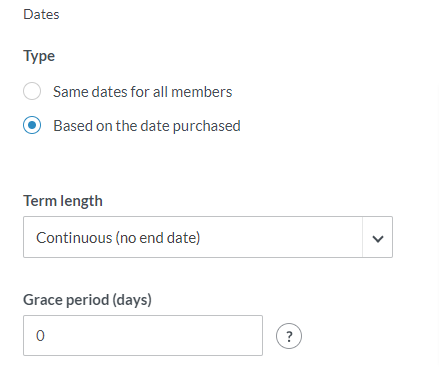Select 'Same dates for all members' radio option

pyautogui.click(x=32, y=91)
